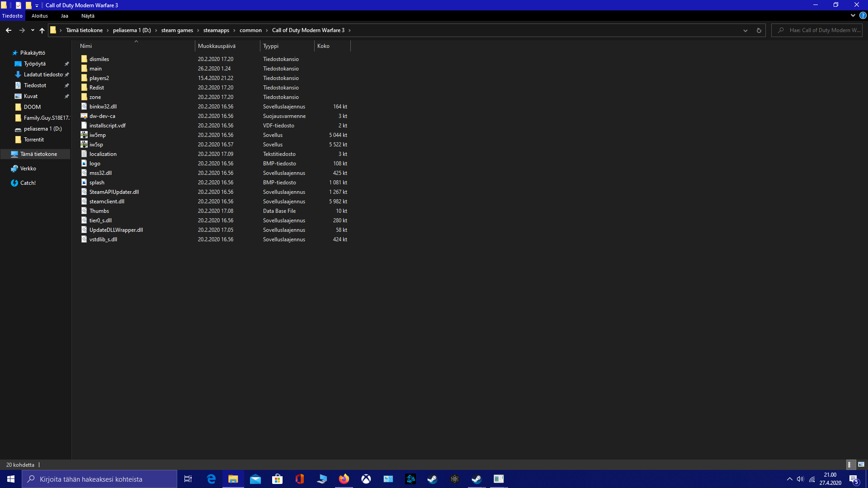Select the zone folder
The image size is (868, 488).
point(95,97)
